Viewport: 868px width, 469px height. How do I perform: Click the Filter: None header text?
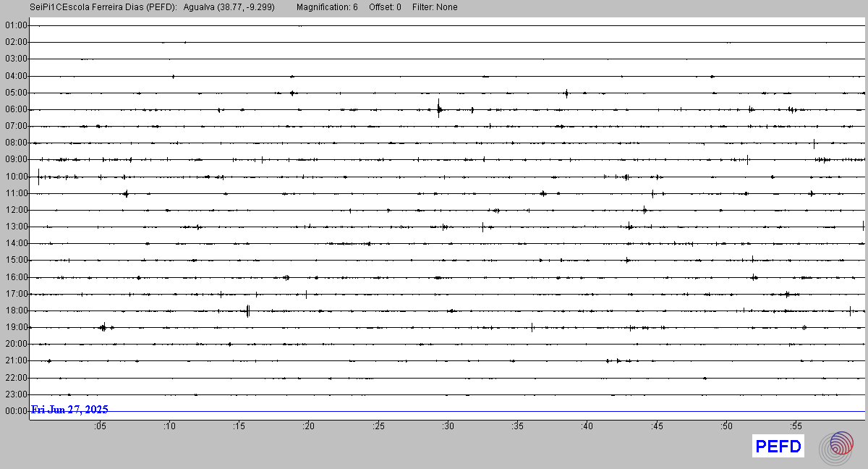point(435,7)
